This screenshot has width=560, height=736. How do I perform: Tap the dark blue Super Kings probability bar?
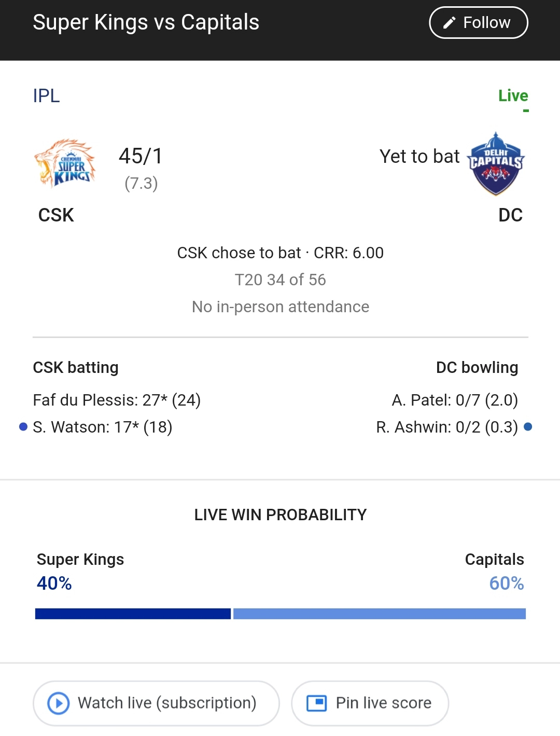tap(133, 614)
